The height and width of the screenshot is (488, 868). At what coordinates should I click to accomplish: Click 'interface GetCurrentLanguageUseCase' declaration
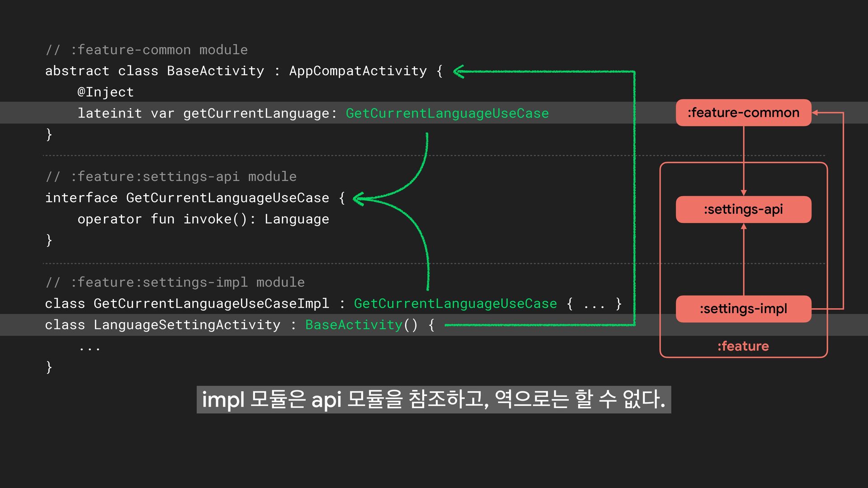coord(187,198)
